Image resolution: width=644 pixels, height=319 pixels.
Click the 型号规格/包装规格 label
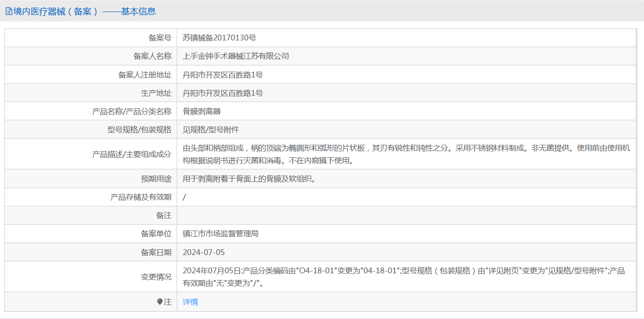139,129
